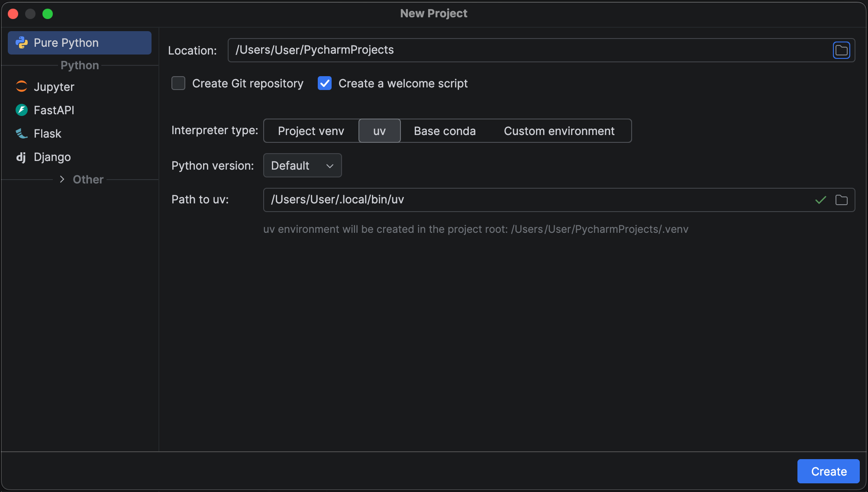Browse for project location folder icon
The height and width of the screenshot is (492, 868).
[841, 50]
